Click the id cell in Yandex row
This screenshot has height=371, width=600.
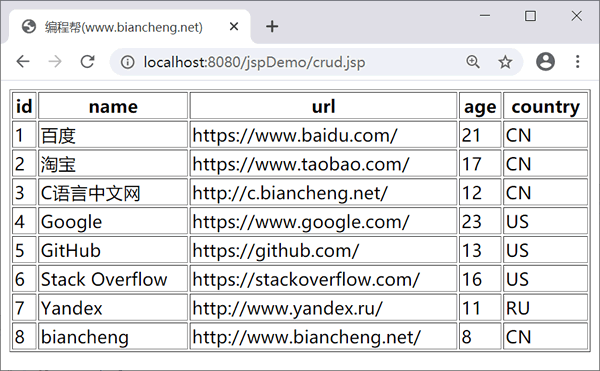pyautogui.click(x=24, y=308)
